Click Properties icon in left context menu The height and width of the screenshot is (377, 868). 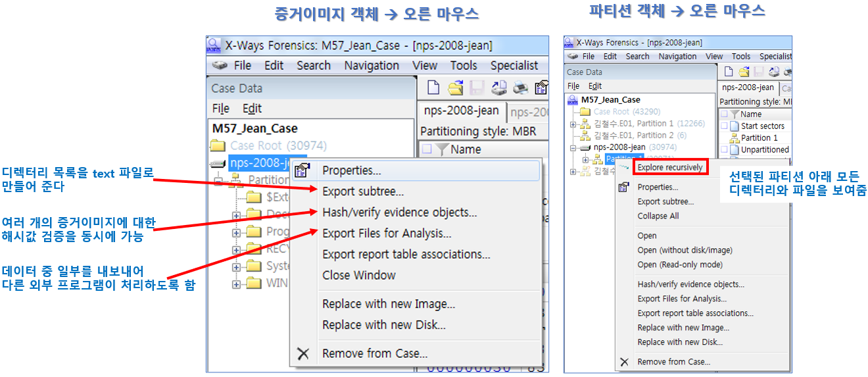tap(302, 171)
